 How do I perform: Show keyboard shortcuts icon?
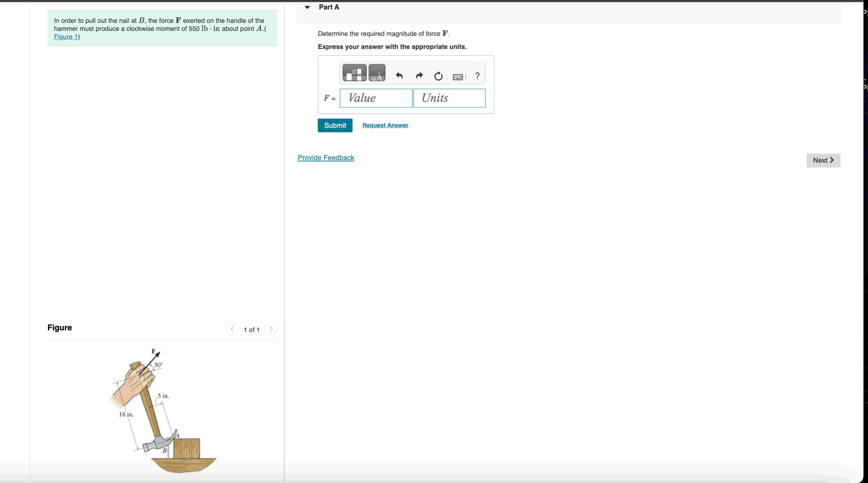[458, 77]
